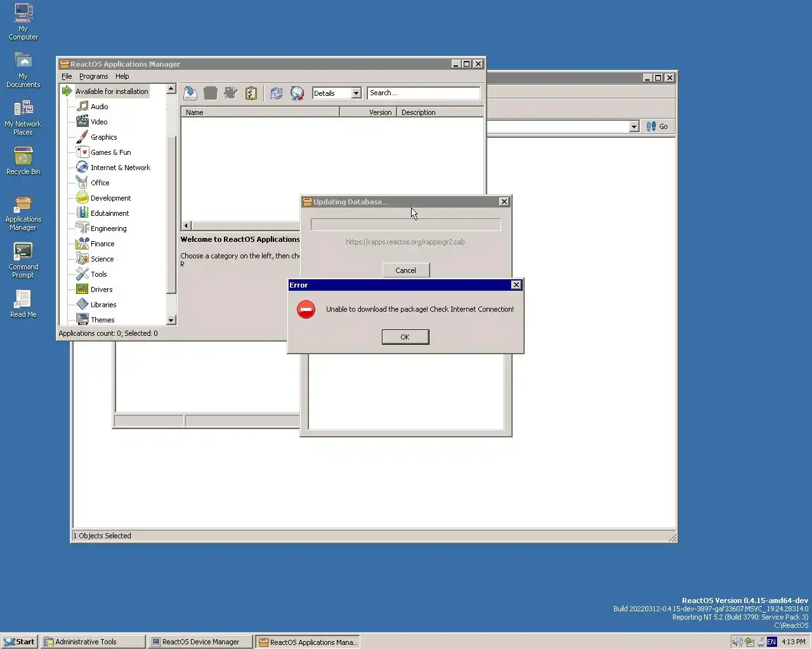Select the Science category
812x650 pixels.
(x=102, y=259)
